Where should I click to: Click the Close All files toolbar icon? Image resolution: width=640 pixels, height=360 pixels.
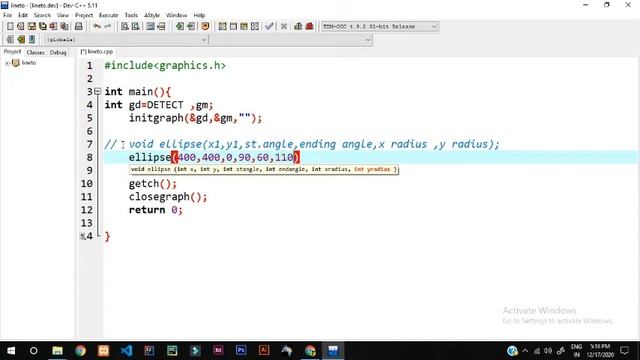pos(64,27)
